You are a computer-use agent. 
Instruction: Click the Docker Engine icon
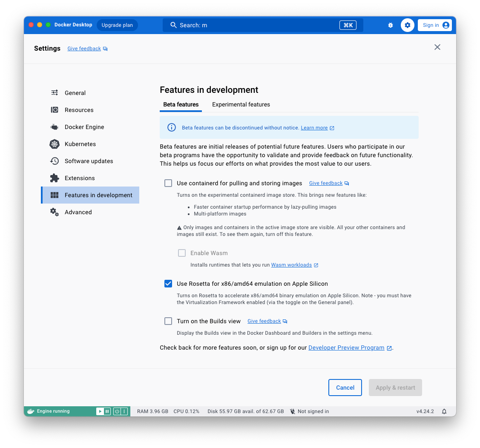55,127
